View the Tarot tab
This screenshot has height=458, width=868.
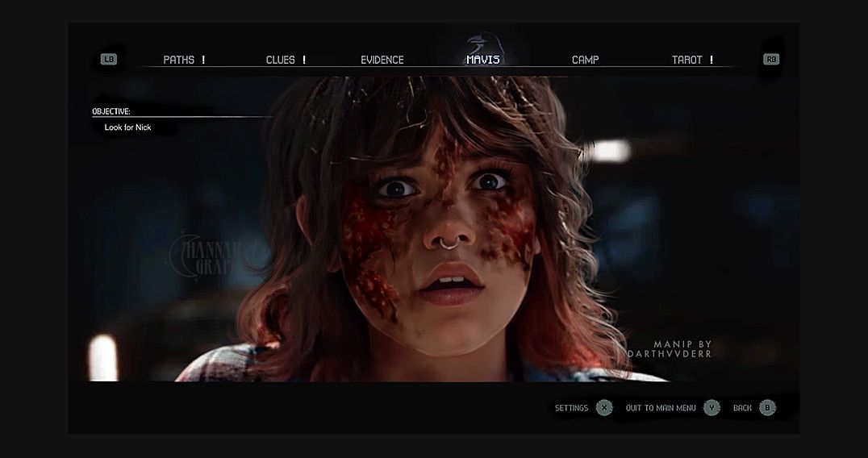pos(687,60)
